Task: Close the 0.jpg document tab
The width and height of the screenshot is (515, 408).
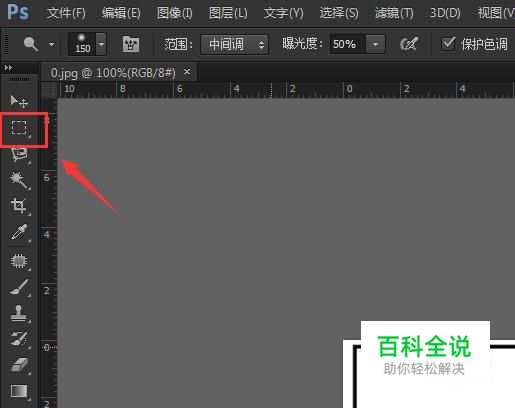Action: click(x=187, y=71)
